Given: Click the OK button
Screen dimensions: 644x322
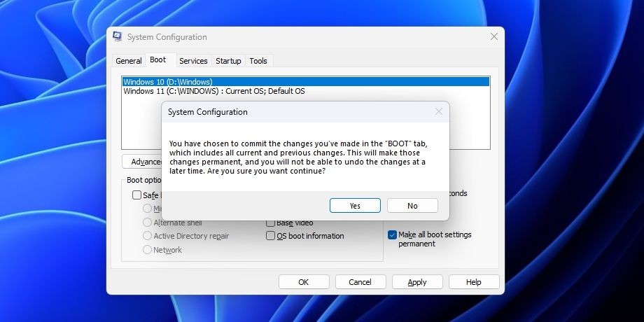Looking at the screenshot, I should (304, 282).
